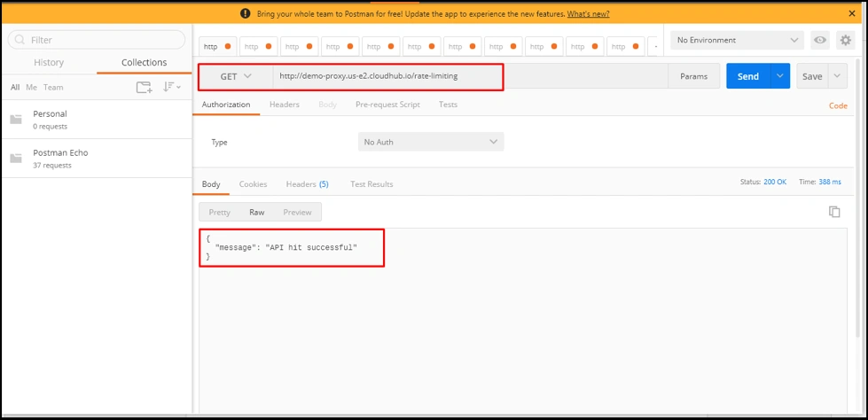
Task: Dismiss the update banner with the X
Action: [x=852, y=14]
